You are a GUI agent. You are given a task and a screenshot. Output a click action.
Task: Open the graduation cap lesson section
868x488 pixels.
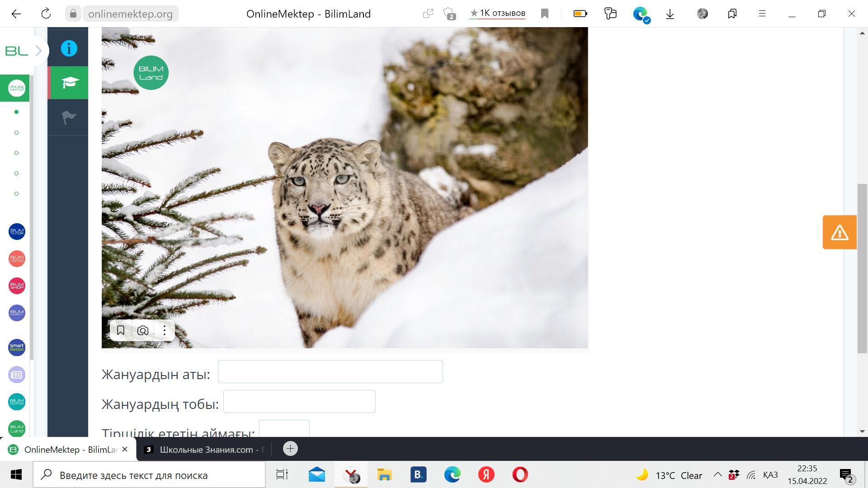click(x=69, y=83)
